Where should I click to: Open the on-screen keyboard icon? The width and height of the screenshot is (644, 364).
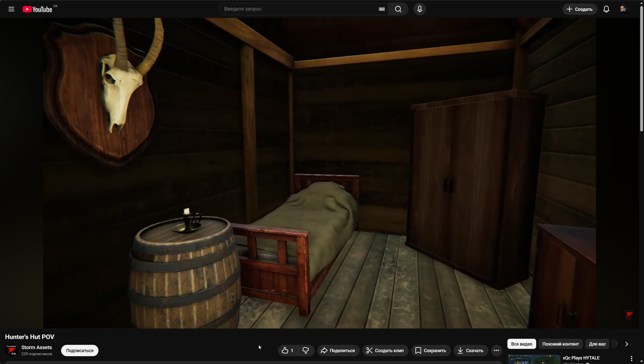(x=382, y=9)
